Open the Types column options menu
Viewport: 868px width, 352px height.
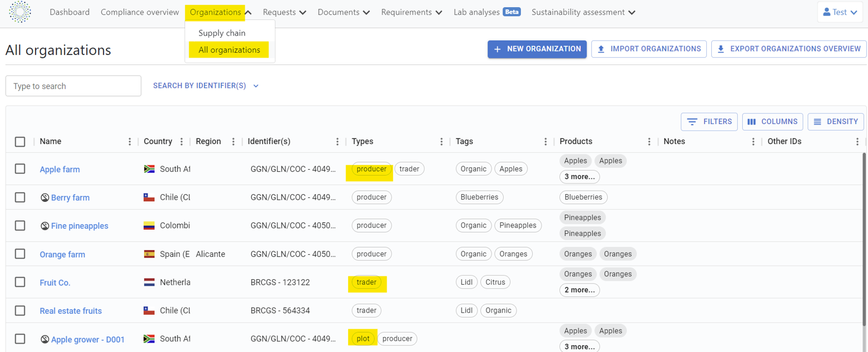(442, 142)
